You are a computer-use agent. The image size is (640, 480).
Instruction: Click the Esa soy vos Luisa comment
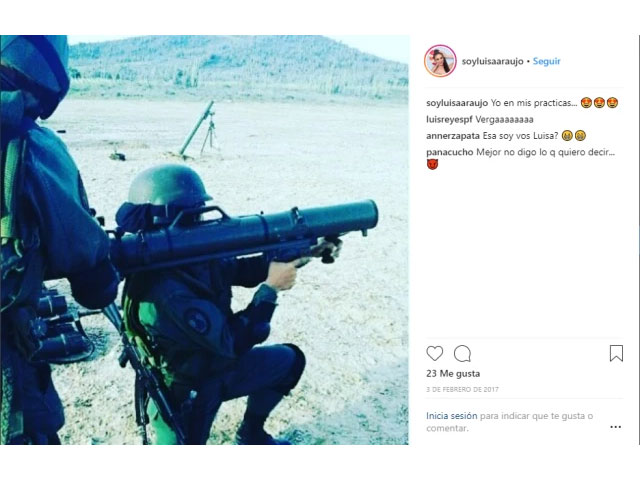520,136
